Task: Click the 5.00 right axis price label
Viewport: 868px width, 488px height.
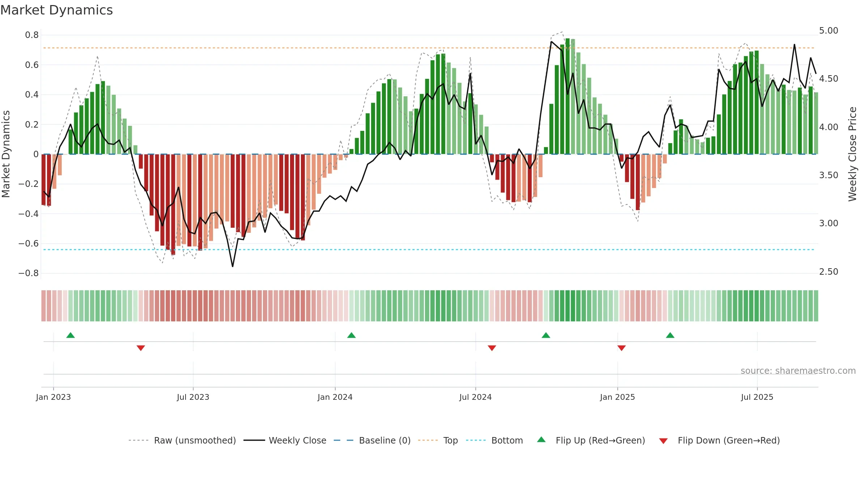Action: click(x=829, y=31)
